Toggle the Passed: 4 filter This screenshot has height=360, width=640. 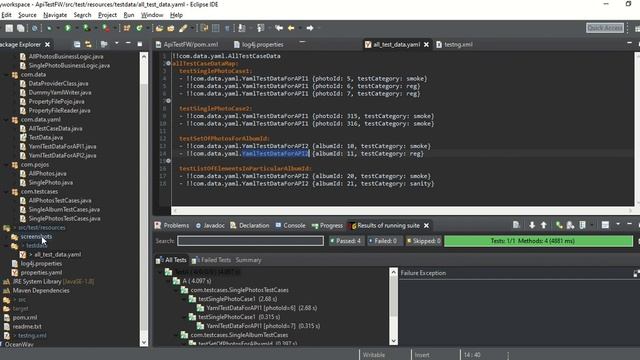tap(346, 241)
